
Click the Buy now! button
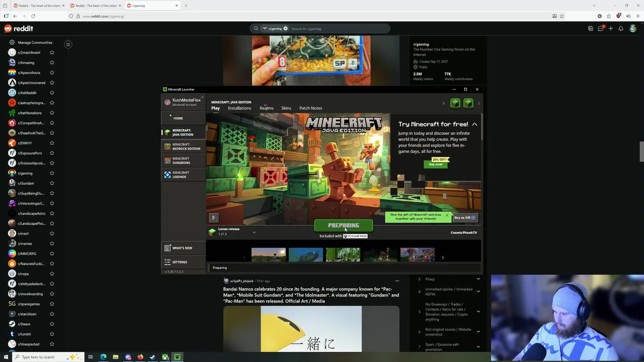[x=436, y=164]
